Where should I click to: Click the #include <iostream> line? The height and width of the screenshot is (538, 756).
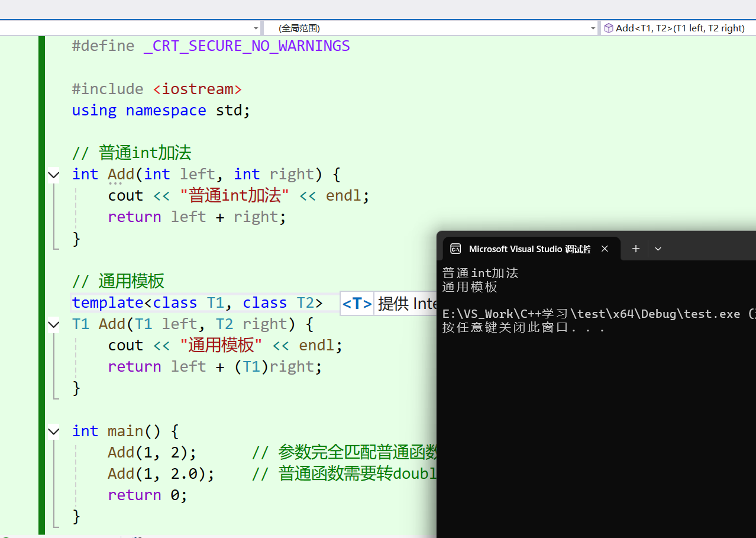(157, 89)
